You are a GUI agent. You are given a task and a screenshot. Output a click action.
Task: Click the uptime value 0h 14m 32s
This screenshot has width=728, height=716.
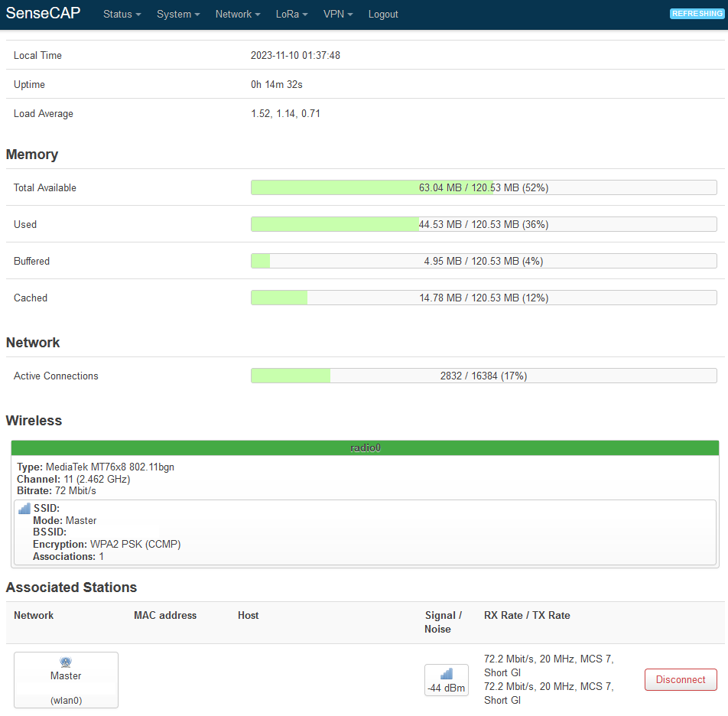click(277, 84)
